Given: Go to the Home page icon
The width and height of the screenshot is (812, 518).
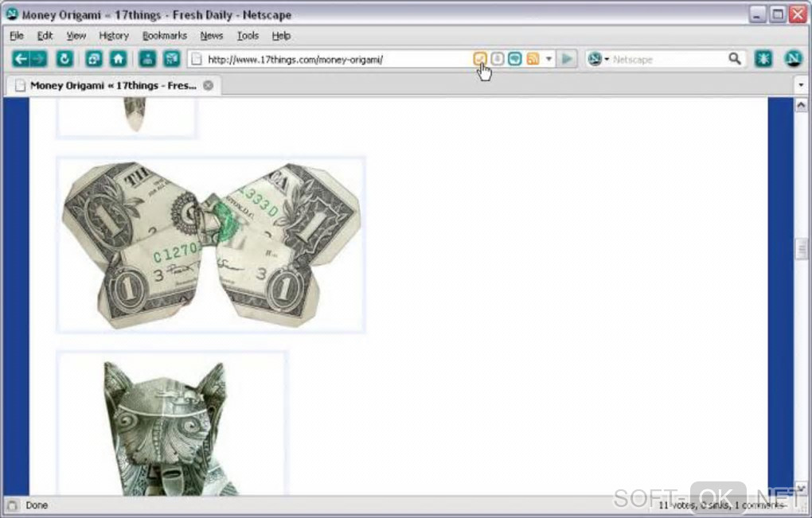Looking at the screenshot, I should pos(118,59).
